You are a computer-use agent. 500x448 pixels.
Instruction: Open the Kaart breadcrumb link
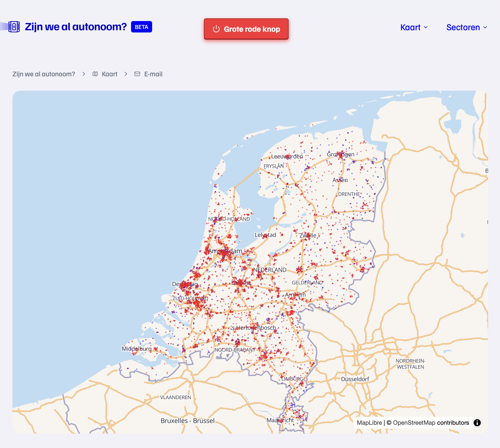point(110,74)
